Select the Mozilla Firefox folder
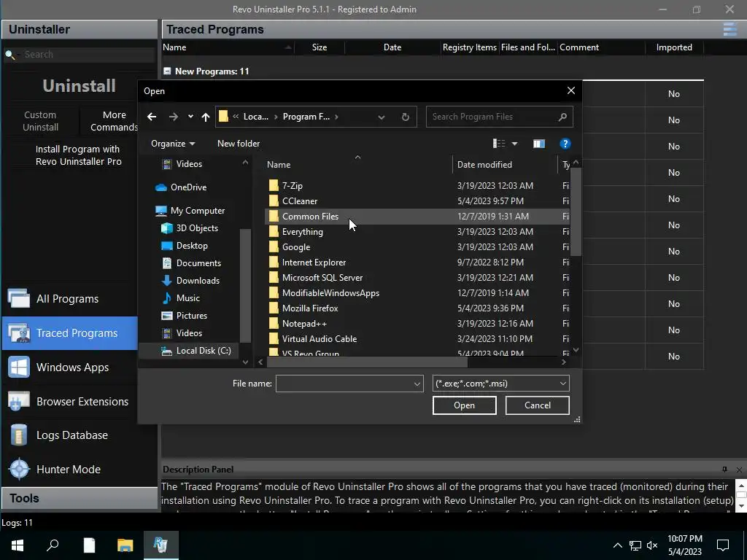This screenshot has width=747, height=560. coord(309,308)
